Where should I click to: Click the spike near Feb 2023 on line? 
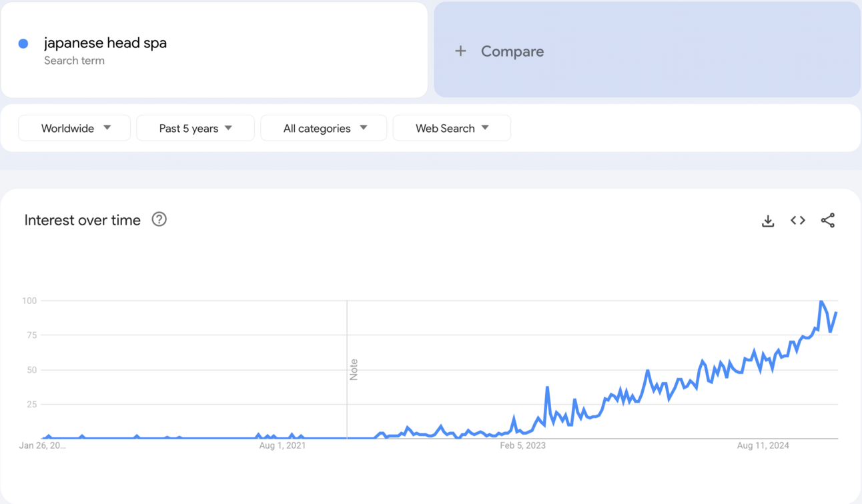pos(547,387)
